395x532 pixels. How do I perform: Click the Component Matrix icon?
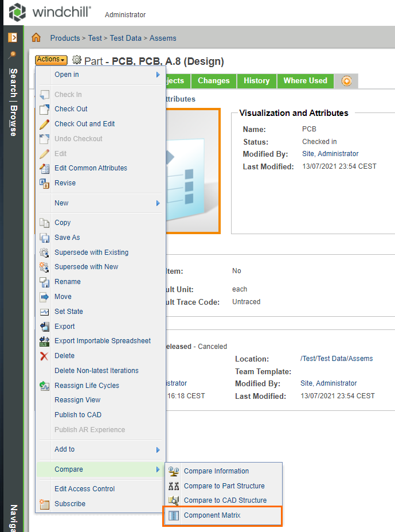point(174,515)
